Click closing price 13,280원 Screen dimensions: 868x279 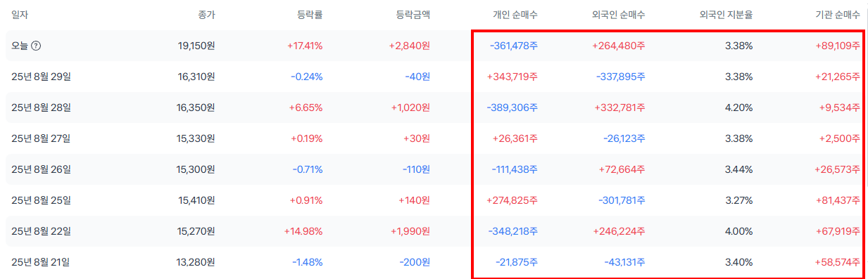196,262
